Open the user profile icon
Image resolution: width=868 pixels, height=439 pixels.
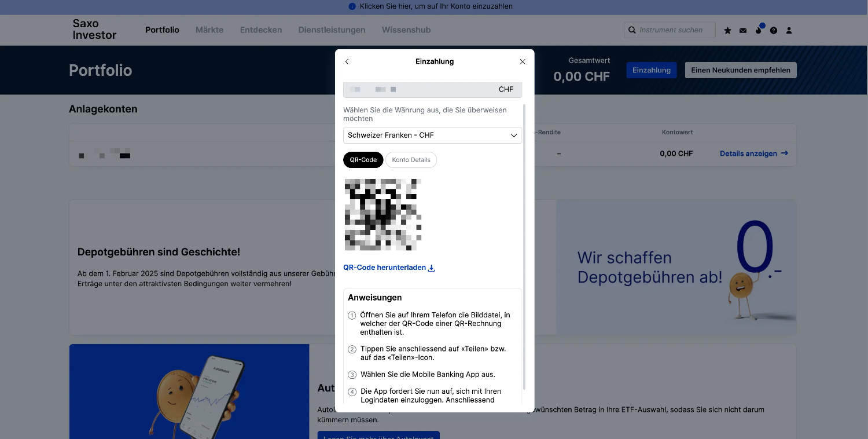[789, 30]
